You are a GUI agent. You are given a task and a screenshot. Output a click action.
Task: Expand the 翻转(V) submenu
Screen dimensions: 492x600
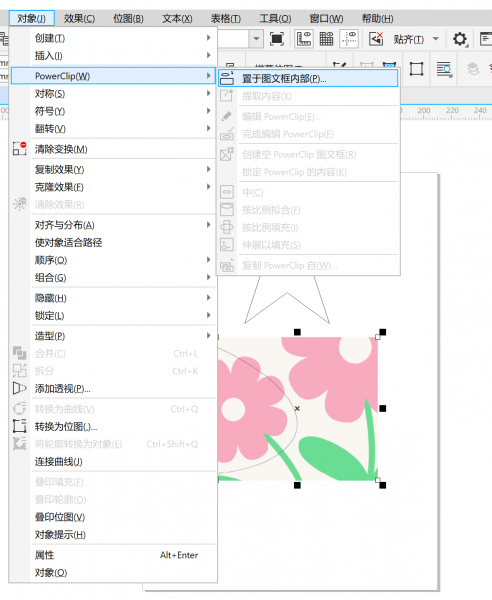point(114,129)
